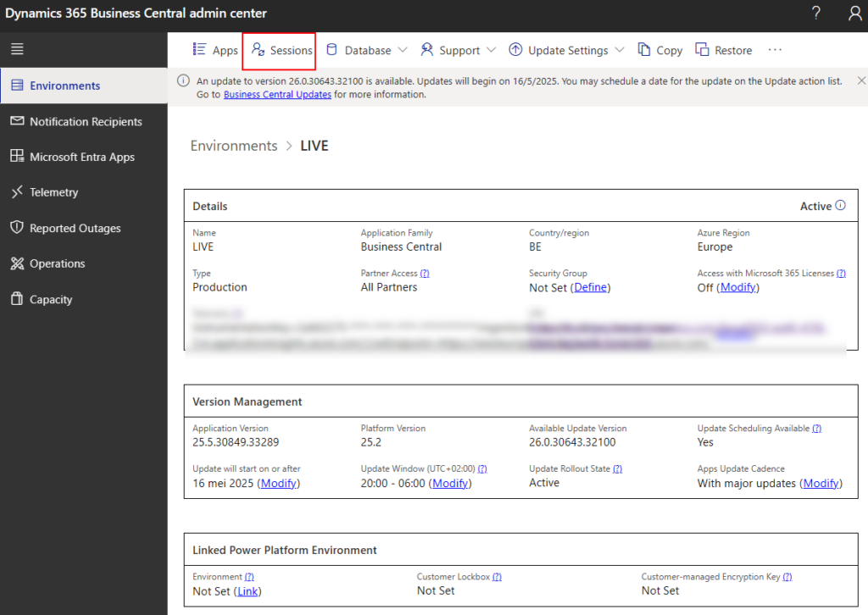The width and height of the screenshot is (868, 615).
Task: Open Partner Access help (?) link
Action: tap(425, 274)
